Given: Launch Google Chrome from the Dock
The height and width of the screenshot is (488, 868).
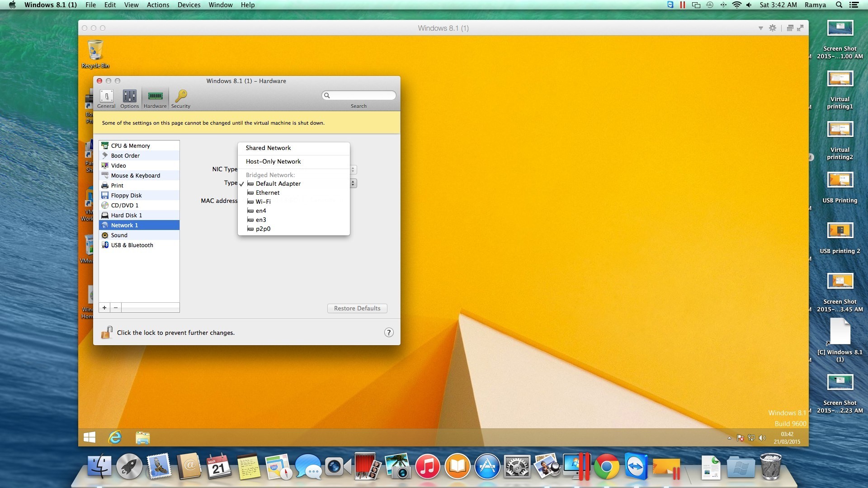Looking at the screenshot, I should click(x=607, y=467).
